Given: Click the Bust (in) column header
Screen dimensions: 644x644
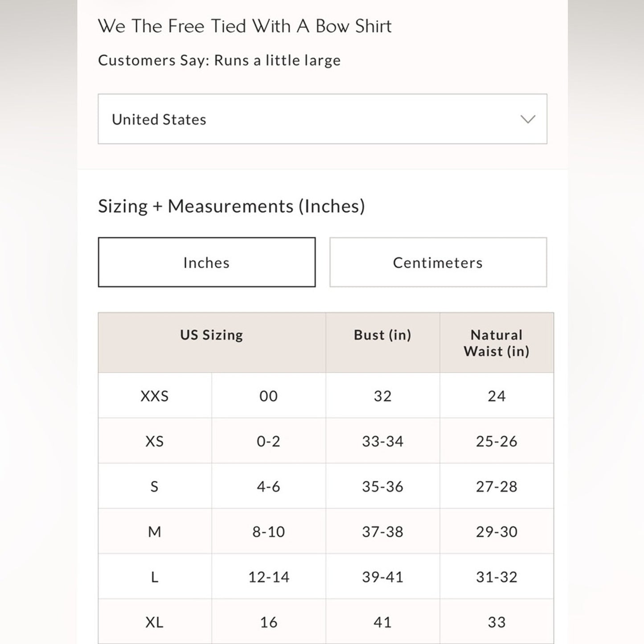Looking at the screenshot, I should pyautogui.click(x=382, y=335).
